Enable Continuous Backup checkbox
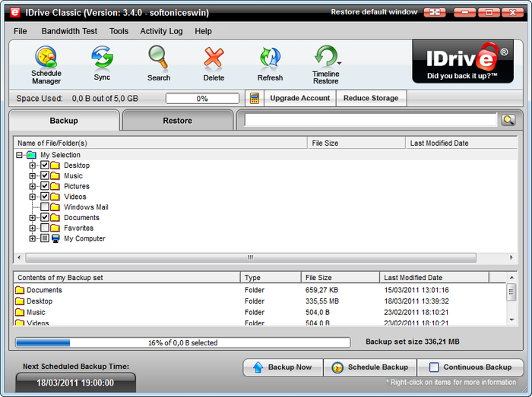 (x=434, y=367)
